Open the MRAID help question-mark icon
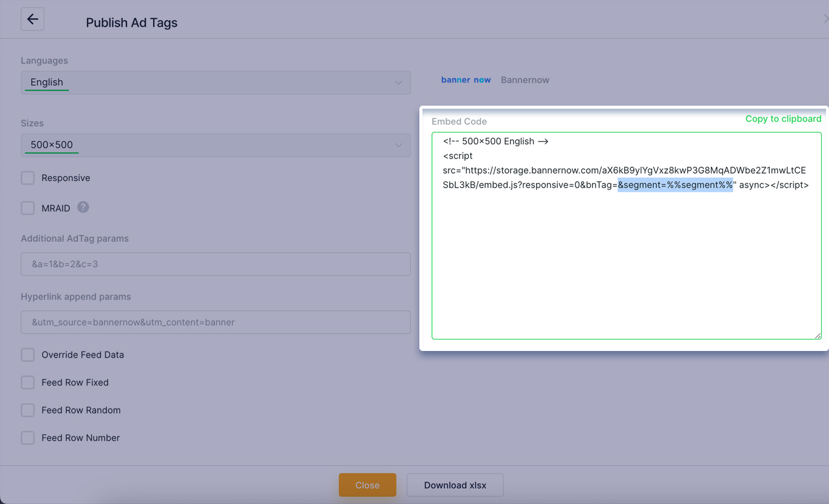The width and height of the screenshot is (829, 504). tap(83, 207)
